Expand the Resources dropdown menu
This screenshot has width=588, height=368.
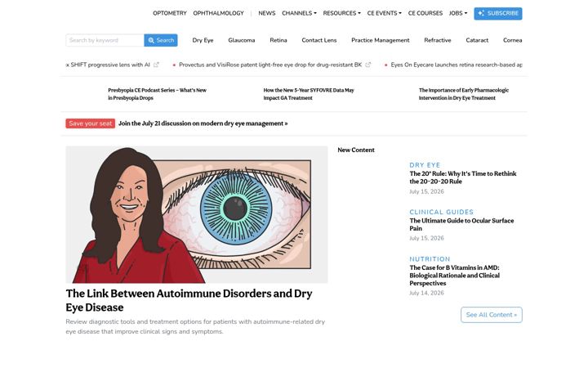[341, 13]
